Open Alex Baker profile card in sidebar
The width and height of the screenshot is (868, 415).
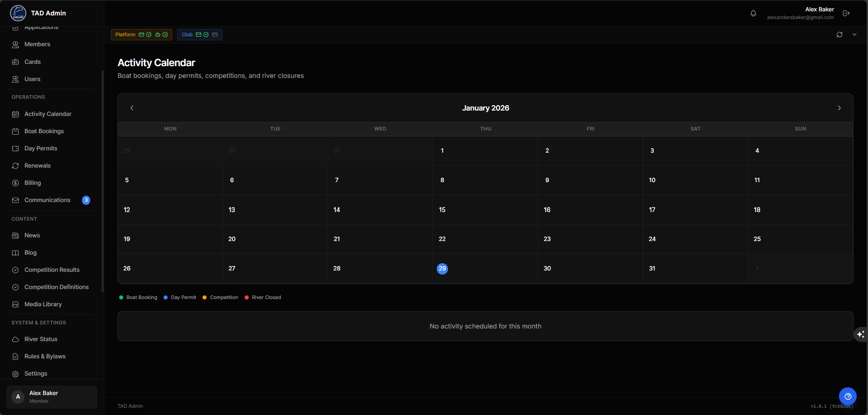click(52, 397)
